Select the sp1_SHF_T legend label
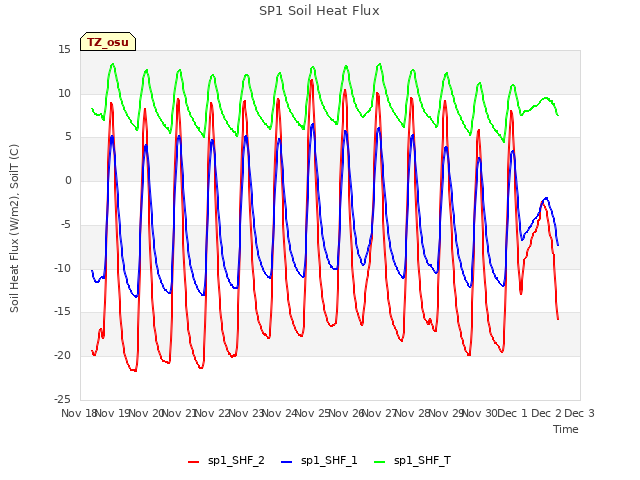 click(422, 460)
